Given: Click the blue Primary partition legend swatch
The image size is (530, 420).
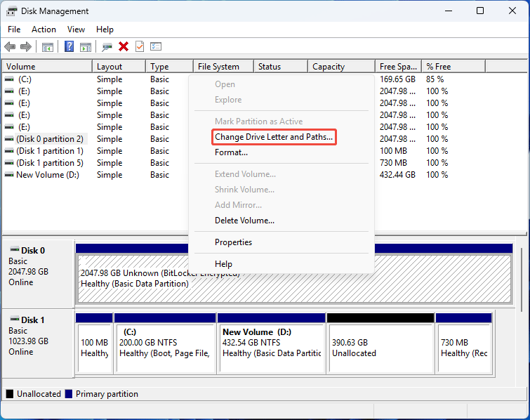Looking at the screenshot, I should click(x=69, y=393).
